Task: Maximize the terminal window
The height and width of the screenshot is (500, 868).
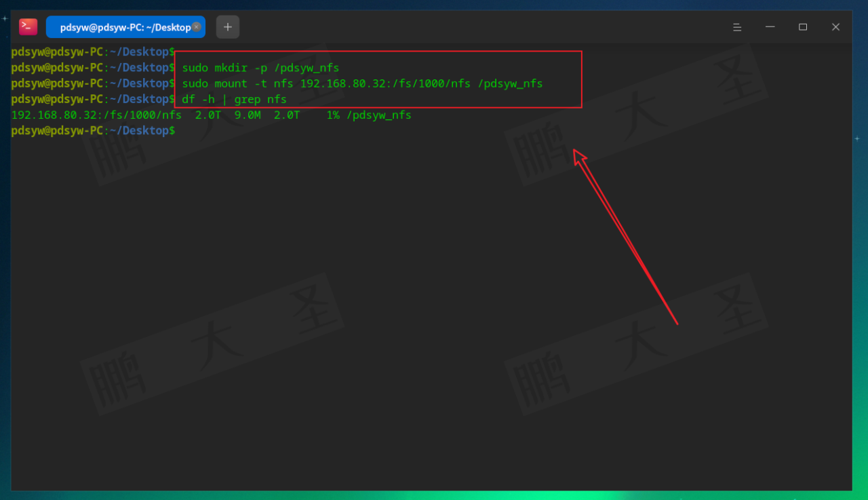Action: [x=803, y=27]
